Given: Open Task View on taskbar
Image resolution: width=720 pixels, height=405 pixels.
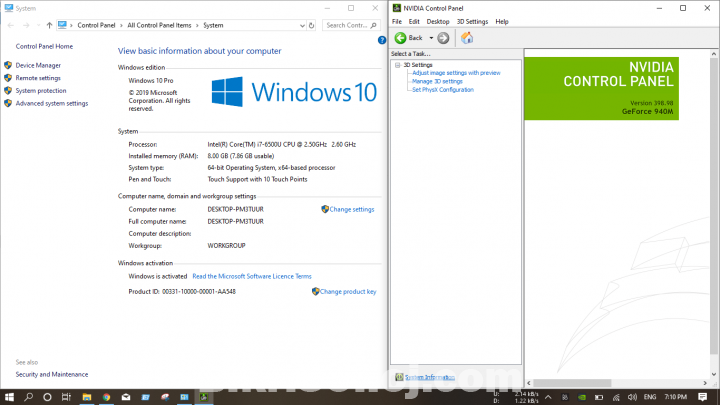Looking at the screenshot, I should tap(67, 397).
